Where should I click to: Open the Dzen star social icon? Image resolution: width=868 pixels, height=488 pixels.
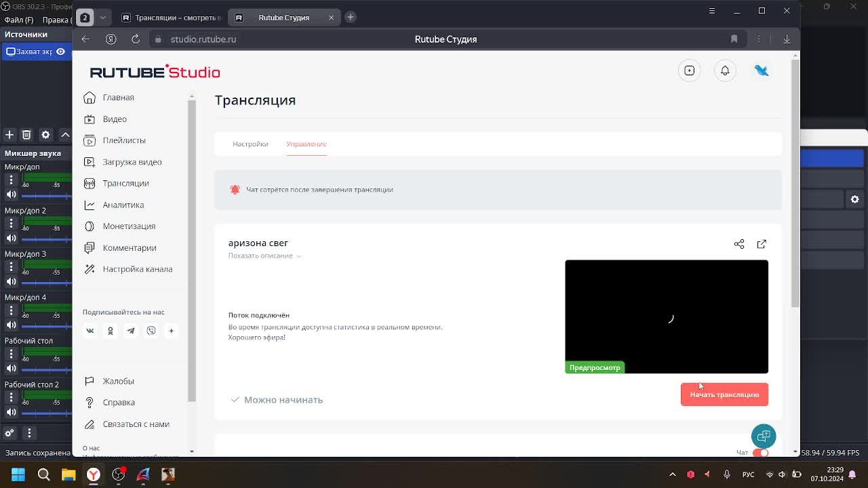[171, 331]
